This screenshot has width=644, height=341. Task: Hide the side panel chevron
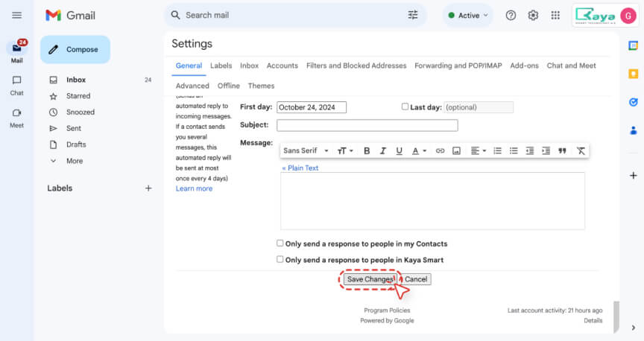click(634, 328)
